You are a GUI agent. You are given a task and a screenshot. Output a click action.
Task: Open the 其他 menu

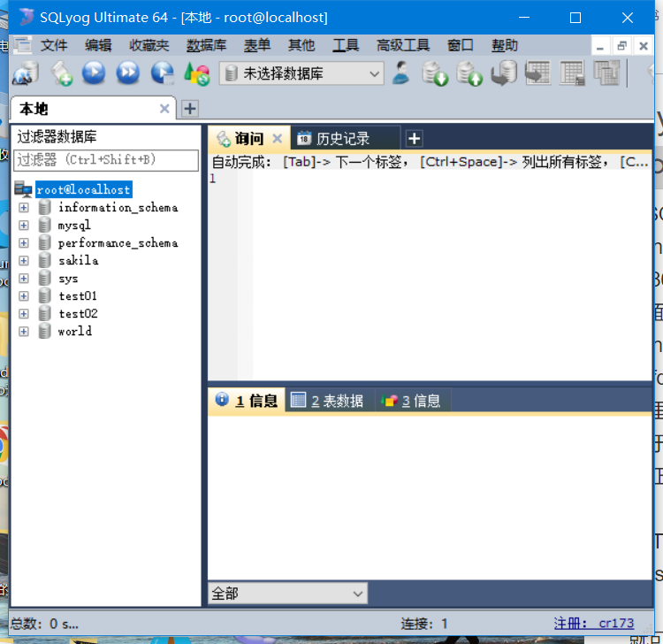[301, 45]
